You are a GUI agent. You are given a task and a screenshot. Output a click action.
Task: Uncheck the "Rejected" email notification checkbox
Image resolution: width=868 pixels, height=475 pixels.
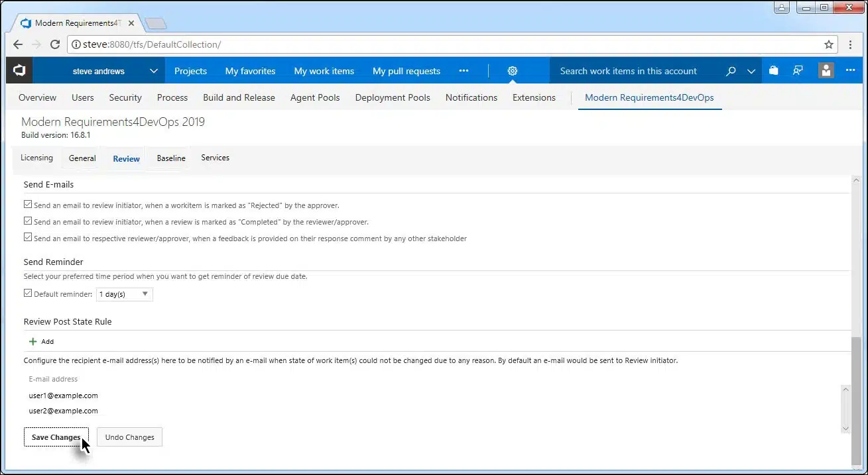(28, 205)
